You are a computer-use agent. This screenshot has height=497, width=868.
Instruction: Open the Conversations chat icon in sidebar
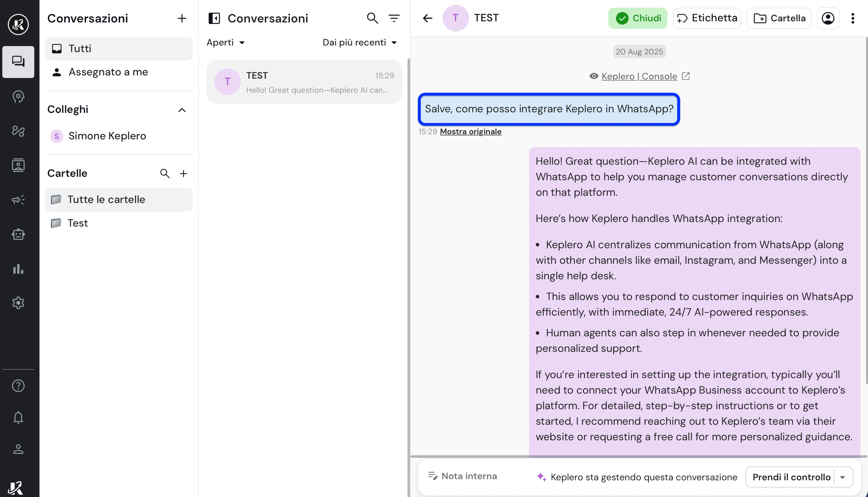pos(18,62)
